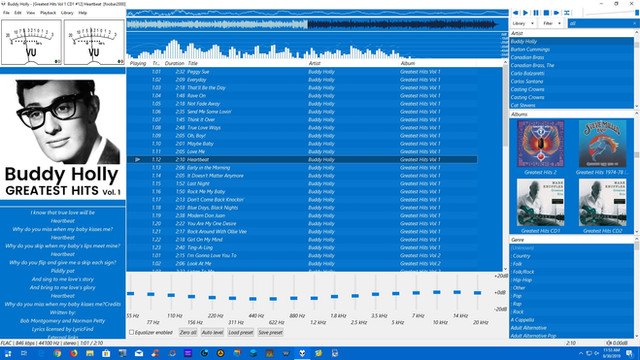Open the Library dropdown
Viewport: 640px width, 360px height.
coord(522,24)
